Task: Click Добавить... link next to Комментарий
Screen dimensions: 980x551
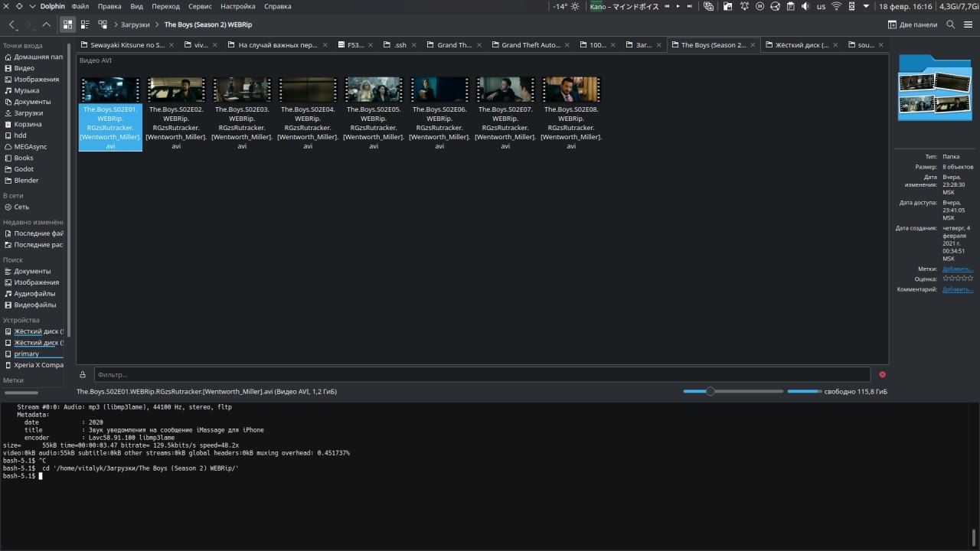Action: tap(958, 289)
